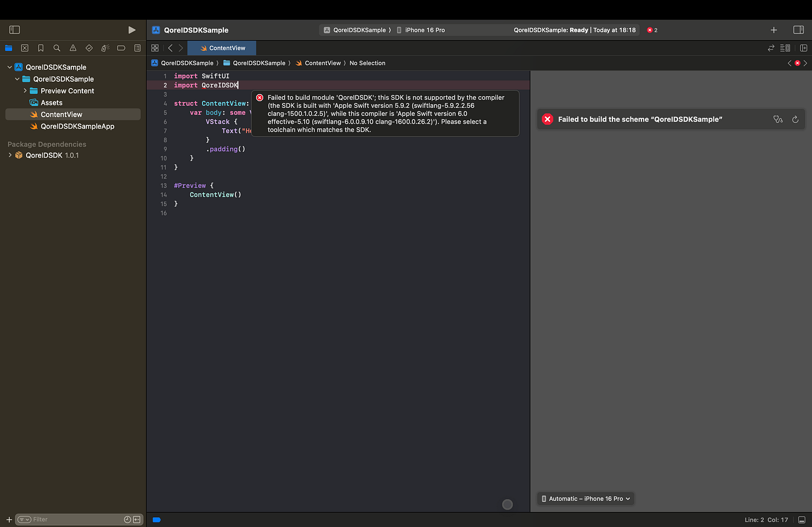Retry building the scheme from the error banner
The height and width of the screenshot is (527, 812).
[x=795, y=119]
